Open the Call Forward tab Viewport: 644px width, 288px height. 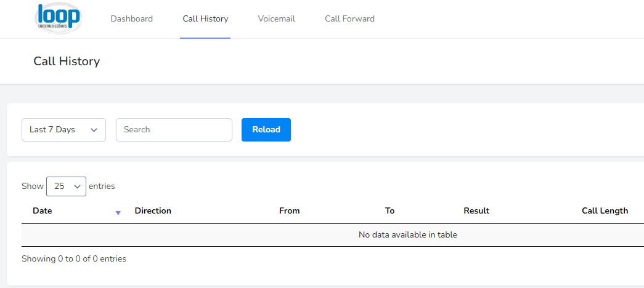[x=349, y=19]
